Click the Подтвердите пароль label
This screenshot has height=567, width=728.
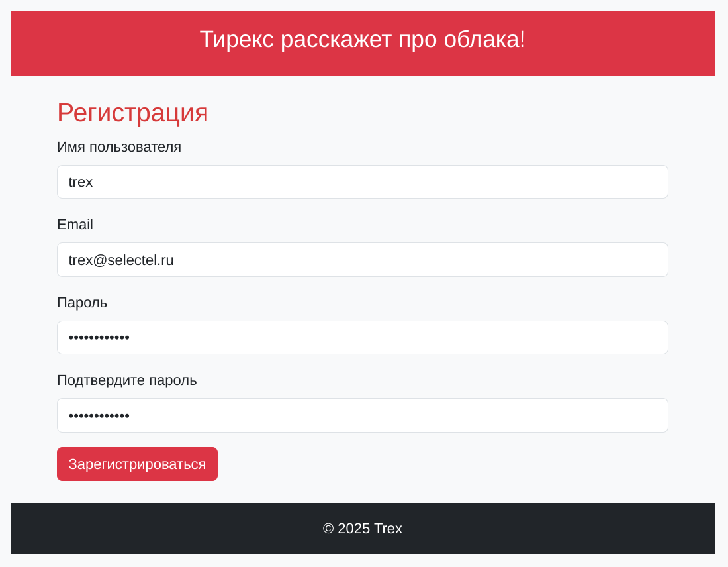(x=127, y=380)
